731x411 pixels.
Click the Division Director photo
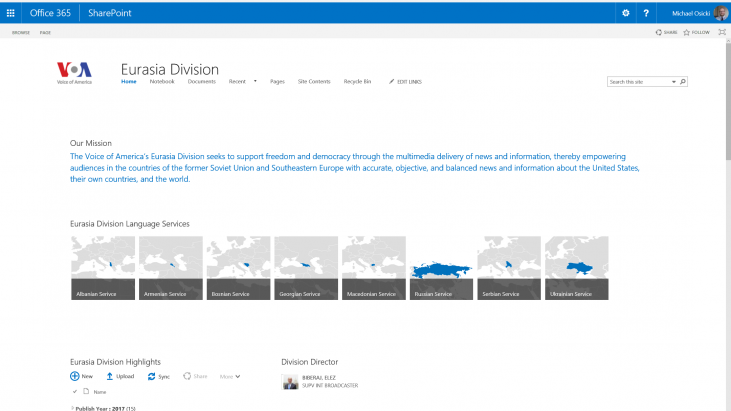290,382
